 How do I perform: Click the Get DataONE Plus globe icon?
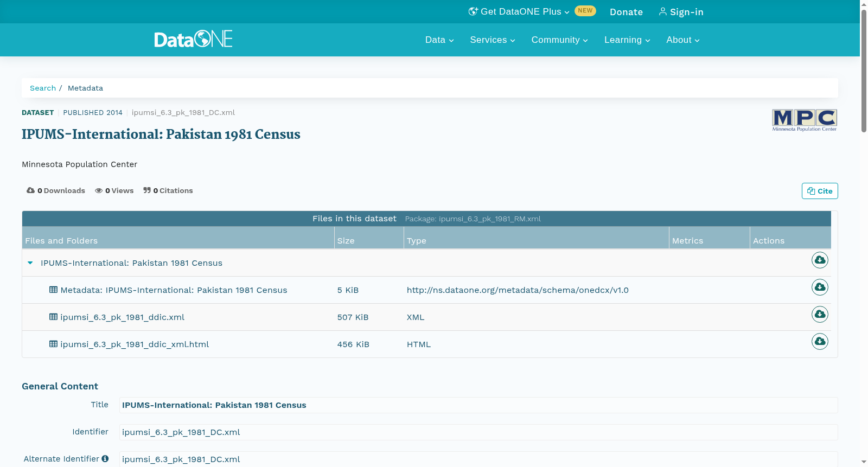tap(473, 11)
